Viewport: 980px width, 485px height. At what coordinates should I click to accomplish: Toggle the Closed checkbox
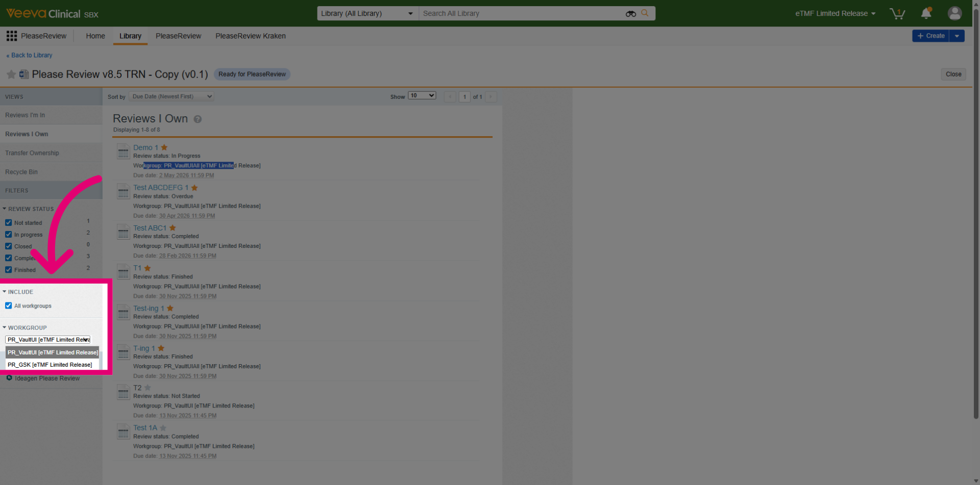pyautogui.click(x=8, y=246)
